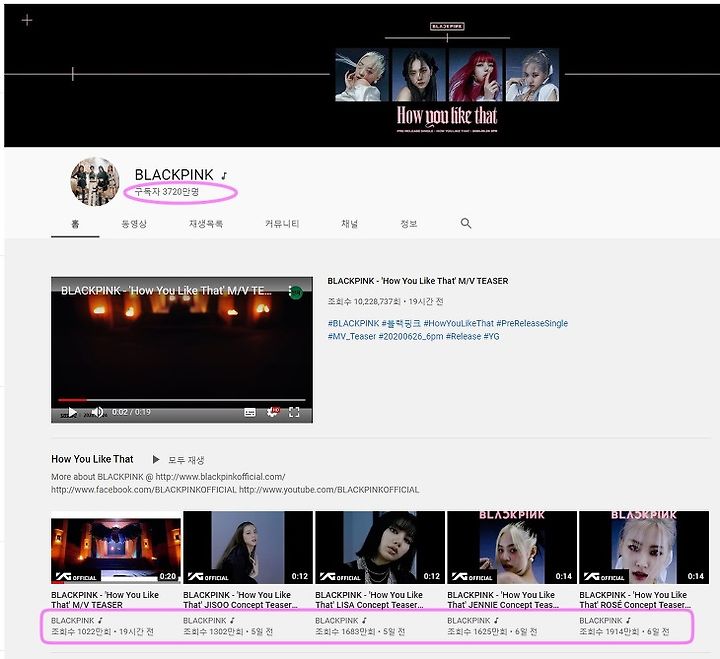Click the #PreReleaseSingle hashtag

pos(532,323)
